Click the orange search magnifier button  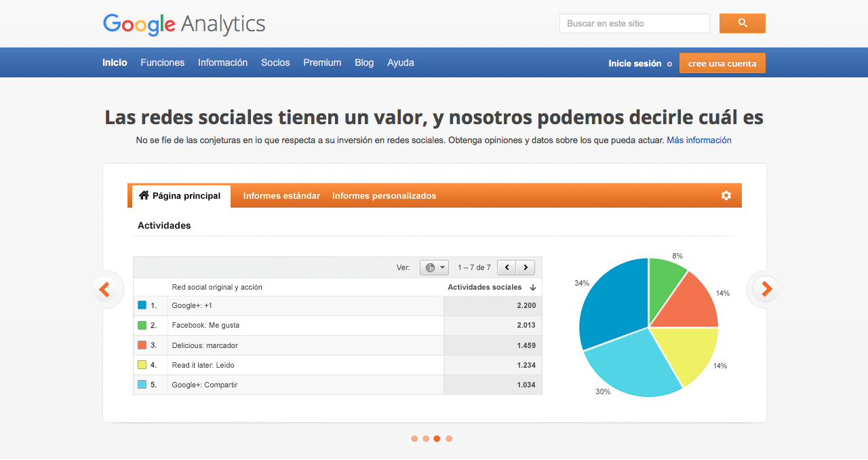click(743, 23)
